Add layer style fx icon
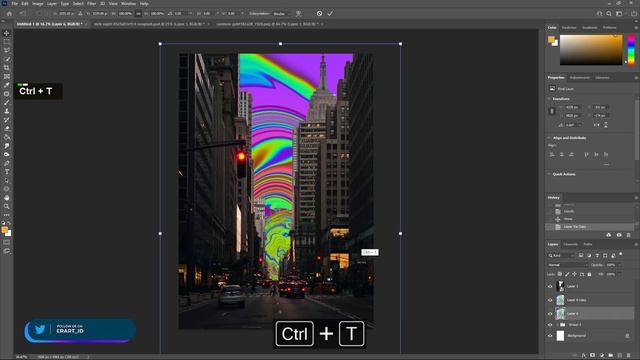This screenshot has height=360, width=640. (584, 356)
